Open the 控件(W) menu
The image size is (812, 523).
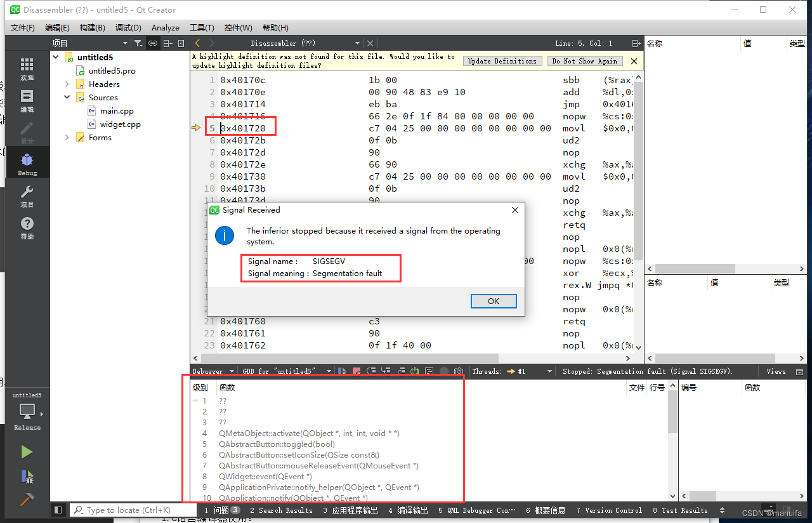click(x=239, y=28)
